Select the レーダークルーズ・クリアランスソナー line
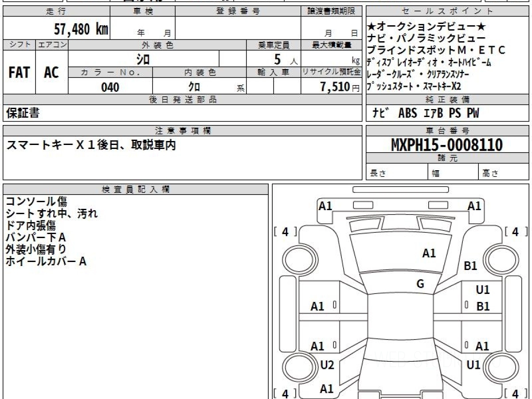 point(418,74)
